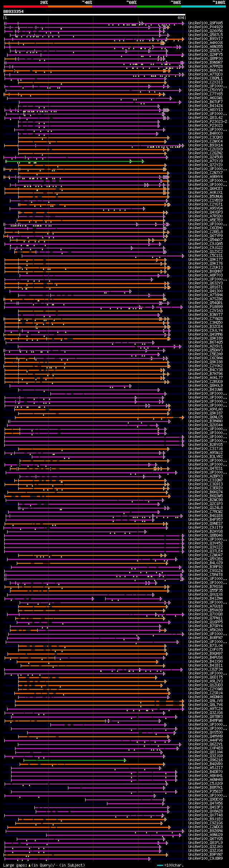Click the UniRef100_Q632V3 label
229x868 pixels.
tap(205, 283)
